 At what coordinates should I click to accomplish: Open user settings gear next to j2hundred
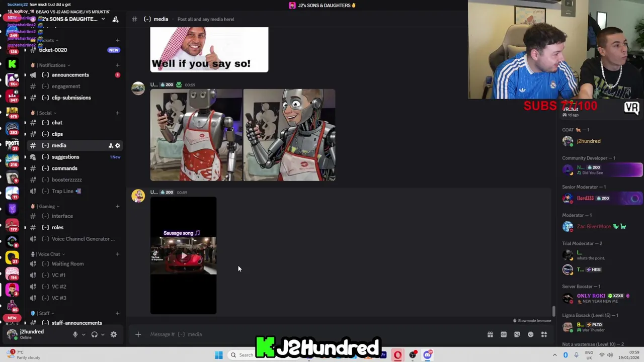(x=114, y=334)
